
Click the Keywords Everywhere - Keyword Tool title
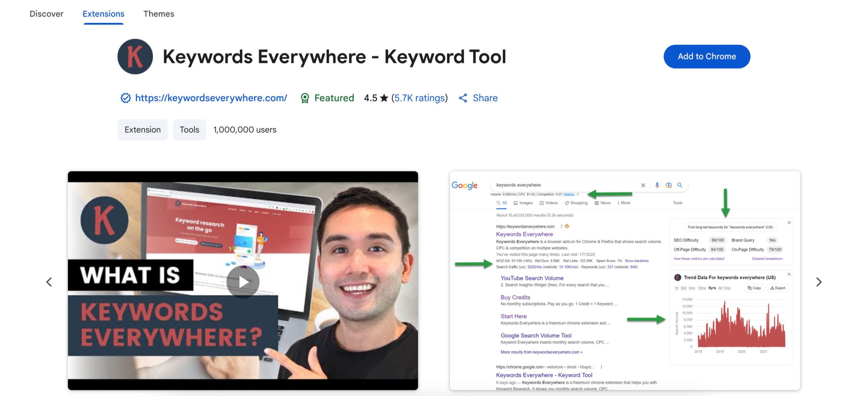(334, 57)
